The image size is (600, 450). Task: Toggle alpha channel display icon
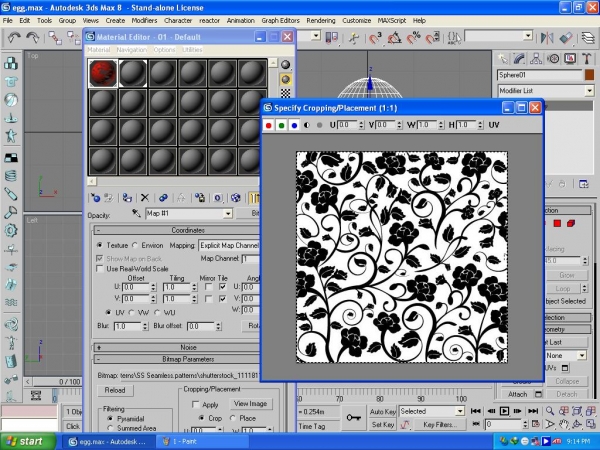coord(307,125)
